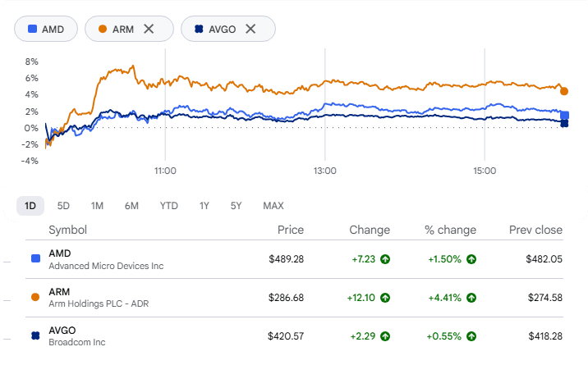Screen dimensions: 588x365
Task: Click the up arrow icon beside +2.29
Action: 385,336
